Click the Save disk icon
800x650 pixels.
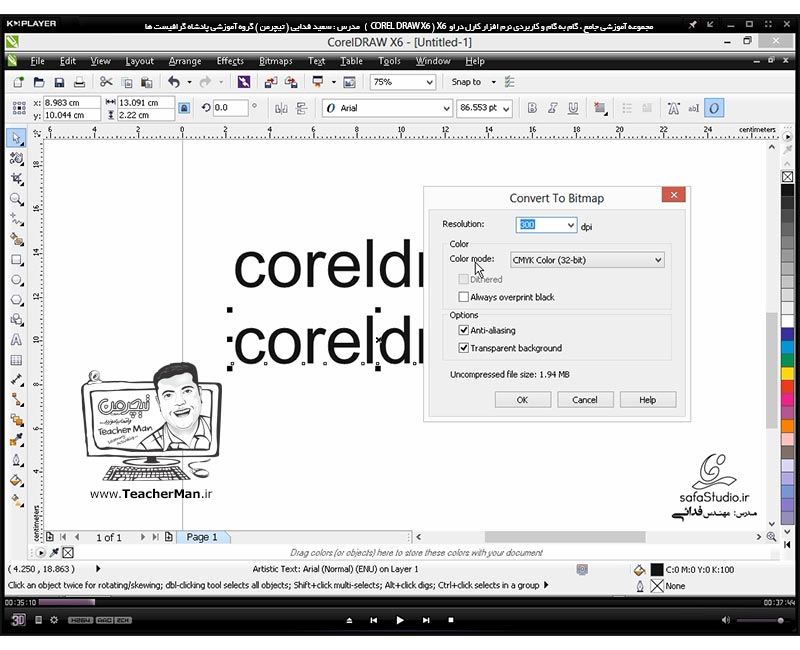(59, 82)
